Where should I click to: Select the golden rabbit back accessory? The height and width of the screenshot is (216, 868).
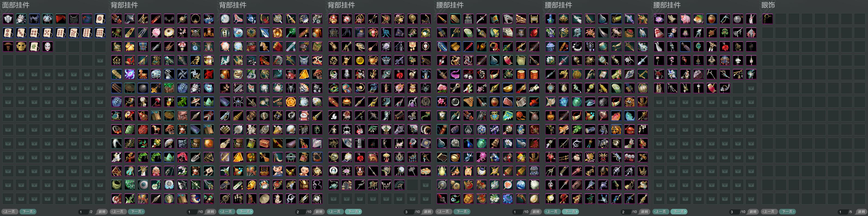(x=130, y=46)
